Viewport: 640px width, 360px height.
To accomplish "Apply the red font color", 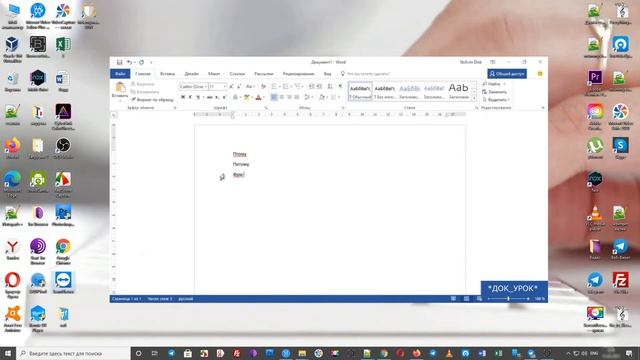I will [x=258, y=97].
